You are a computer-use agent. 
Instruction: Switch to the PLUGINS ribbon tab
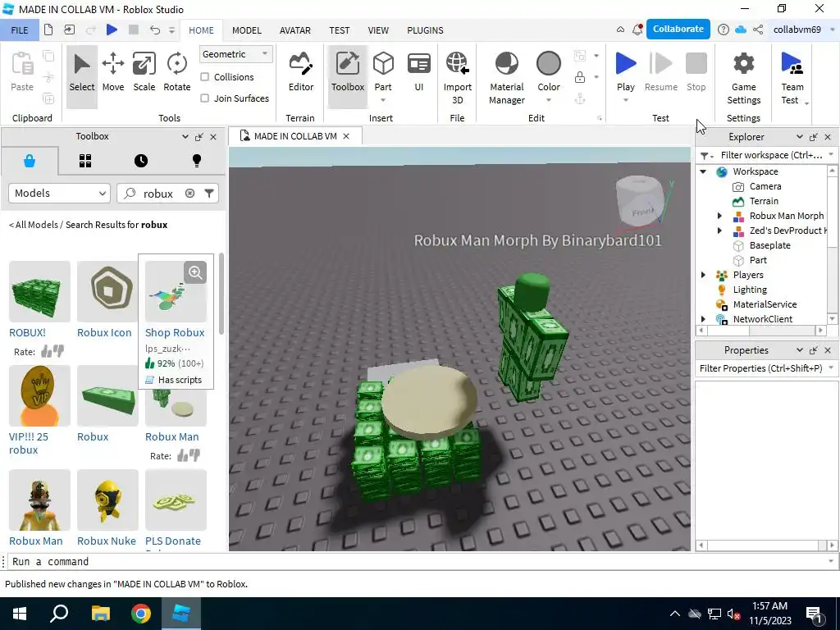click(x=425, y=30)
